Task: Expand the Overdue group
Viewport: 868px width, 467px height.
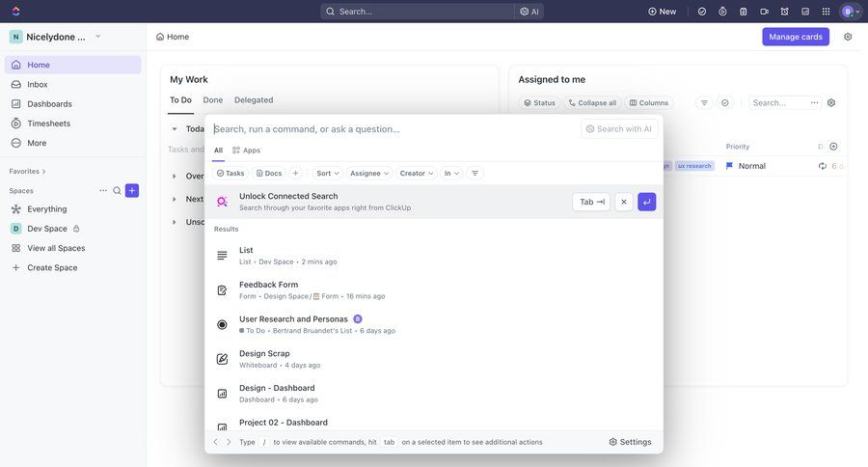Action: coord(175,176)
